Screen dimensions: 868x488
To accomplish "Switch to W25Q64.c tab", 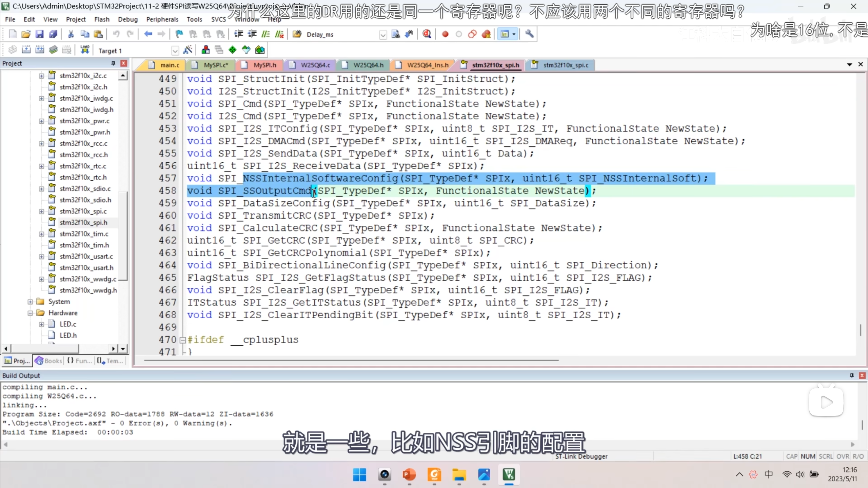I will (315, 65).
